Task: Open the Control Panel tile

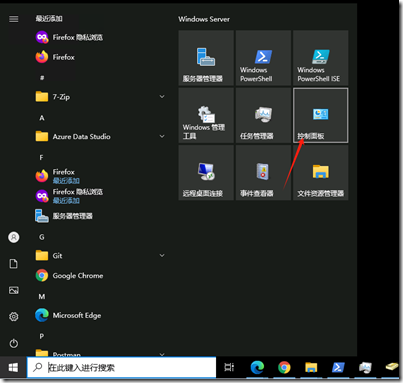Action: click(x=321, y=115)
